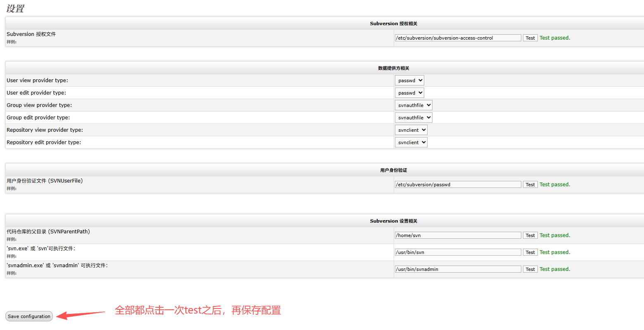Click the 用户身份验证 section header
Viewport: 644px width, 330px height.
click(393, 170)
